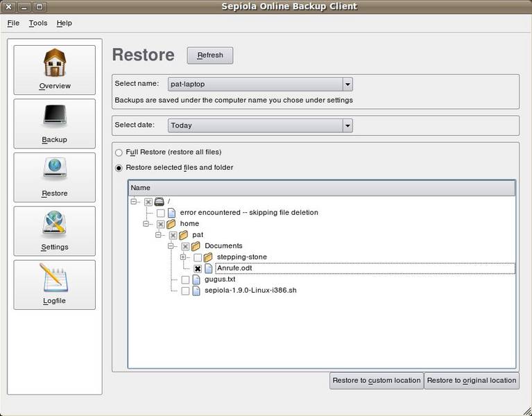Open the Logfile notepad icon
This screenshot has height=416, width=532.
(x=54, y=277)
